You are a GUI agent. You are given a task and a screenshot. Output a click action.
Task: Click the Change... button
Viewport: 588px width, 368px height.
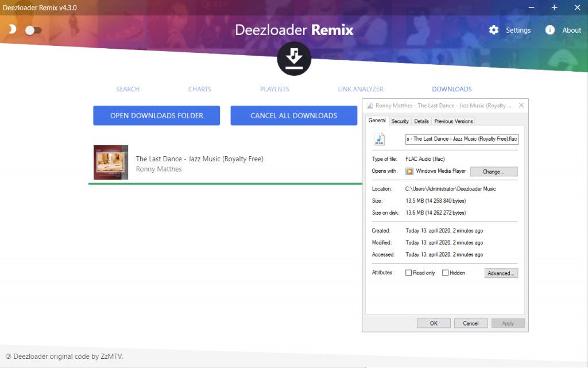click(493, 172)
